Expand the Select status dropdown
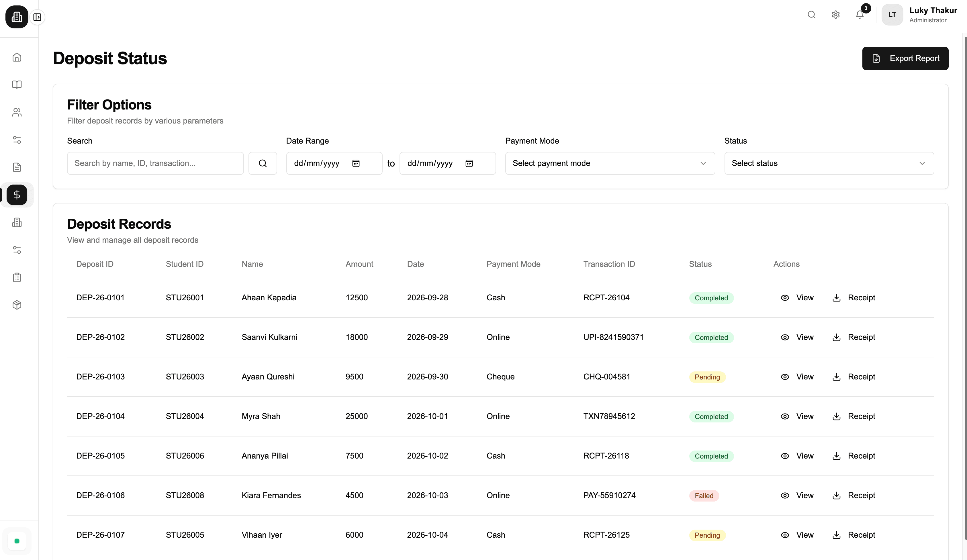The width and height of the screenshot is (967, 560). 829,164
